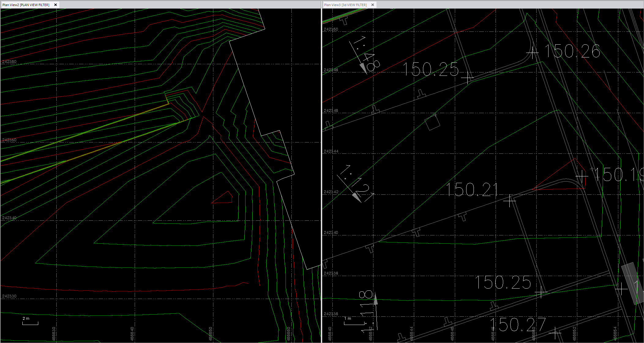Screen dimensions: 644x343
Task: Click the cross marker beside 150.21
Action: click(510, 201)
